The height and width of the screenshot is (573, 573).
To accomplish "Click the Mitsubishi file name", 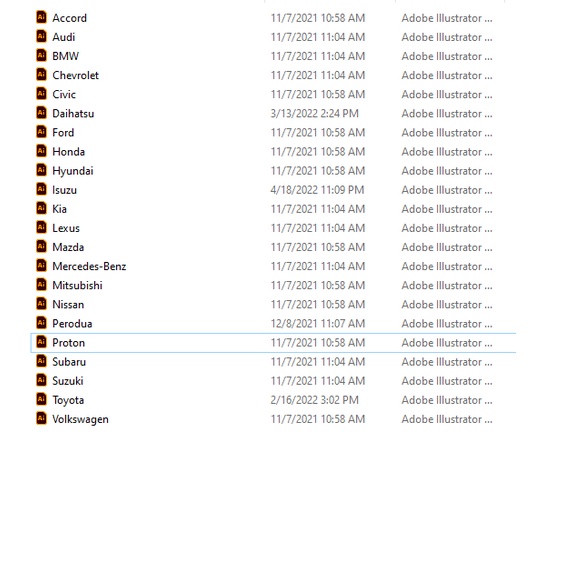I will (x=77, y=285).
